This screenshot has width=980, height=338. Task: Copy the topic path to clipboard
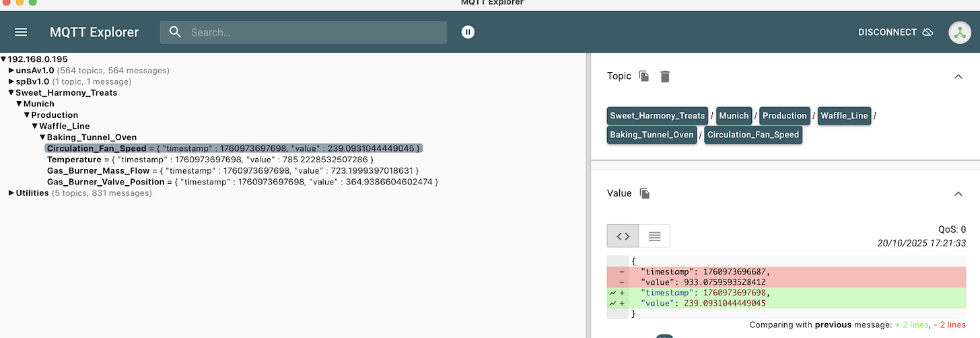pos(644,76)
